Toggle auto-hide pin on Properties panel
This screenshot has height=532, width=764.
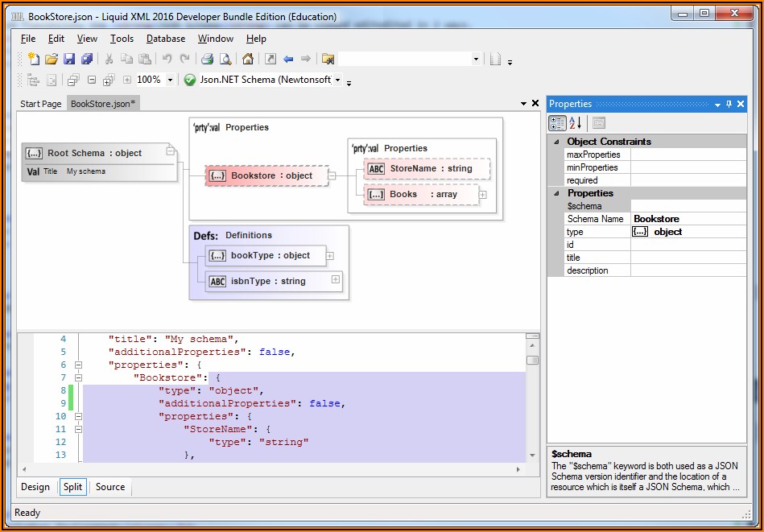(729, 104)
